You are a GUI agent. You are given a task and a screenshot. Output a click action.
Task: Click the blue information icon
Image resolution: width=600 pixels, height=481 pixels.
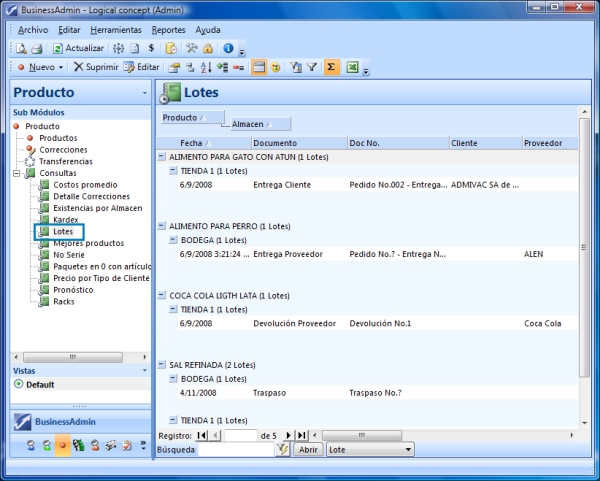[228, 48]
